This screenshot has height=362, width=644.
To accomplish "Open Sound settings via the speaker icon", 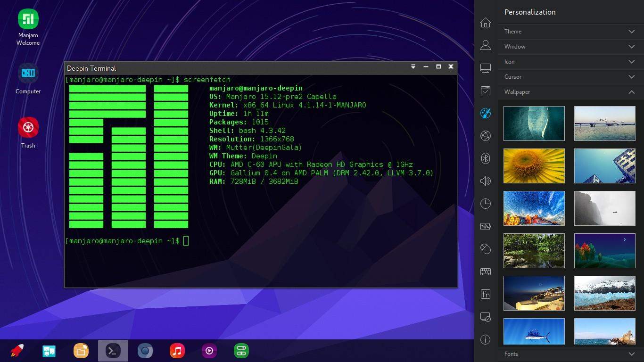I will 485,181.
